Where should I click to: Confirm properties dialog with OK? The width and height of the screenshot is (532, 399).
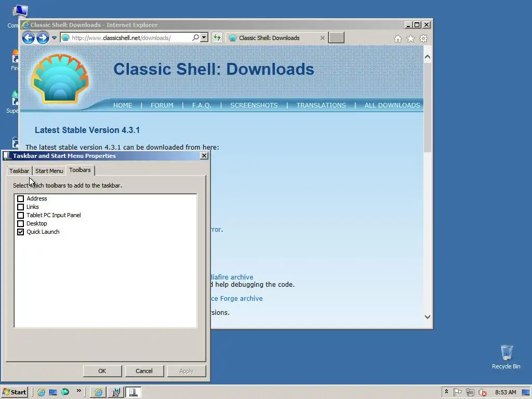[x=102, y=371]
